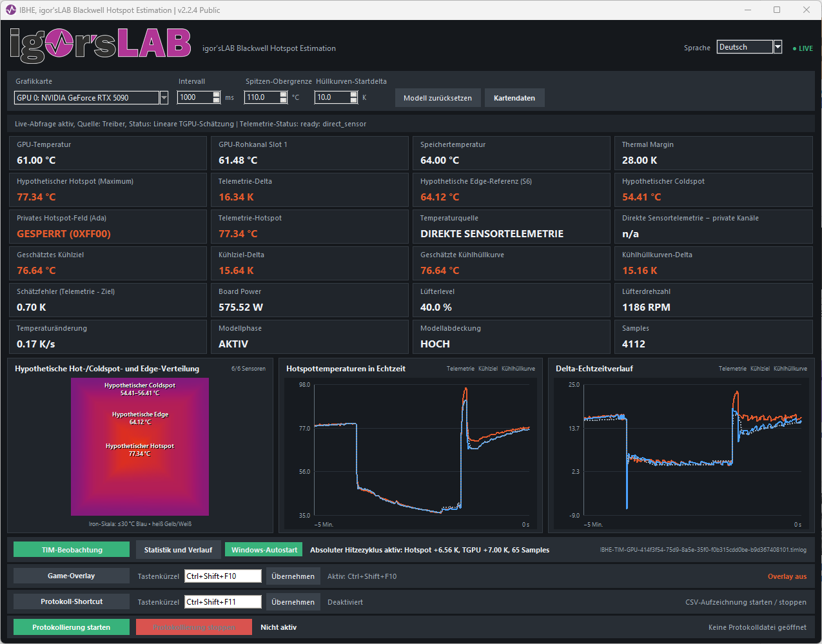Click the app icon in title bar
Image resolution: width=822 pixels, height=644 pixels.
tap(10, 10)
